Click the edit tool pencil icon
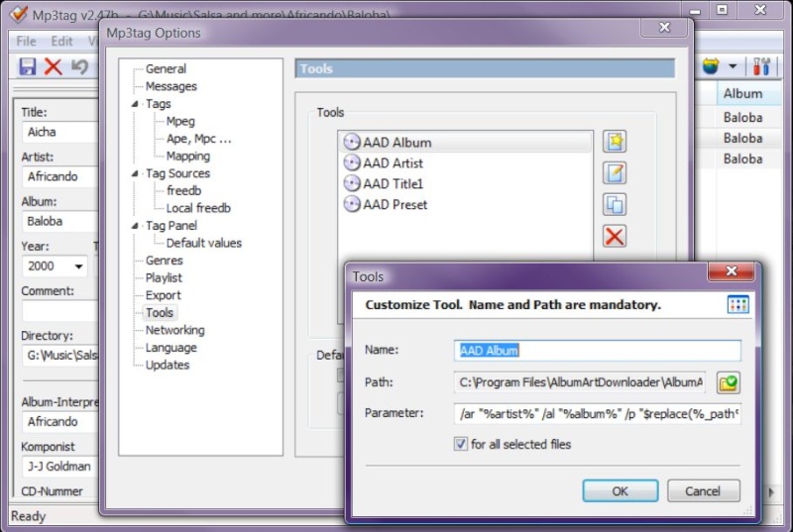The image size is (793, 532). [x=615, y=173]
